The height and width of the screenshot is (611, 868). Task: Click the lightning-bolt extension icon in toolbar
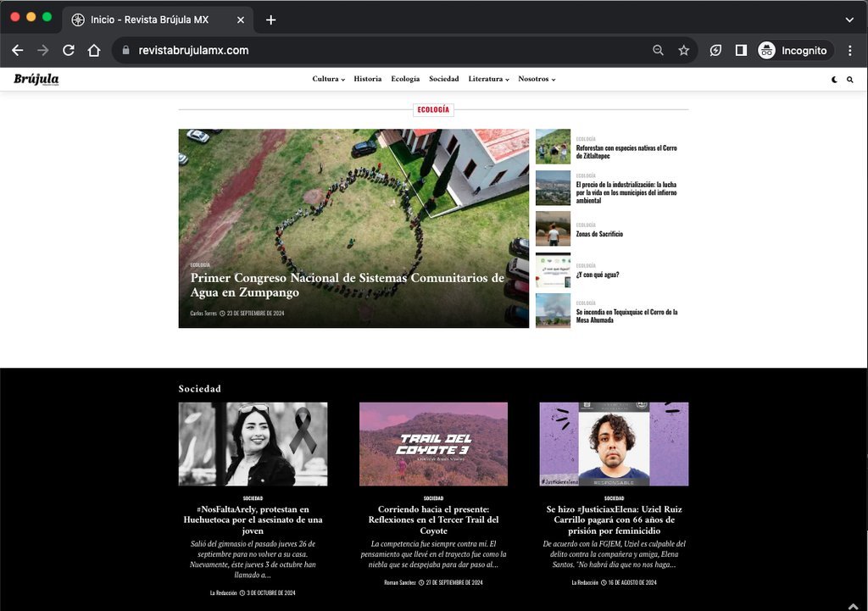715,50
